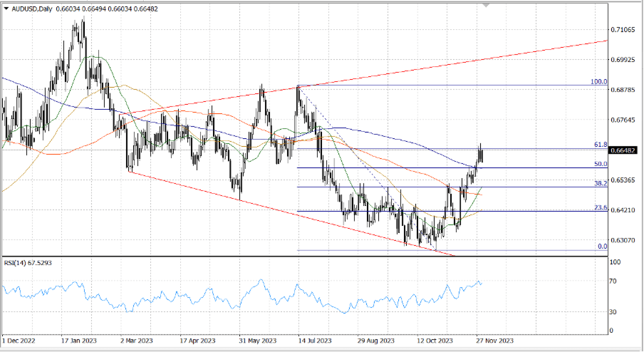Click the Fibonacci 50.0 level label
This screenshot has width=644, height=352.
pyautogui.click(x=600, y=164)
